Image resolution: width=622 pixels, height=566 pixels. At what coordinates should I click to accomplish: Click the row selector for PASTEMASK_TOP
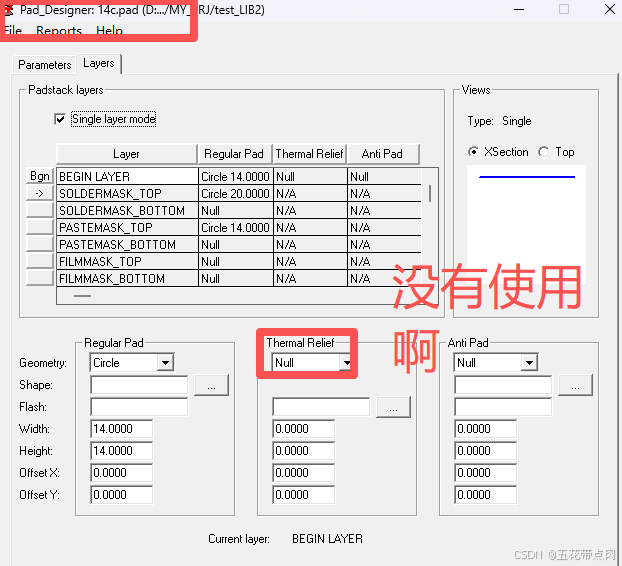[40, 227]
